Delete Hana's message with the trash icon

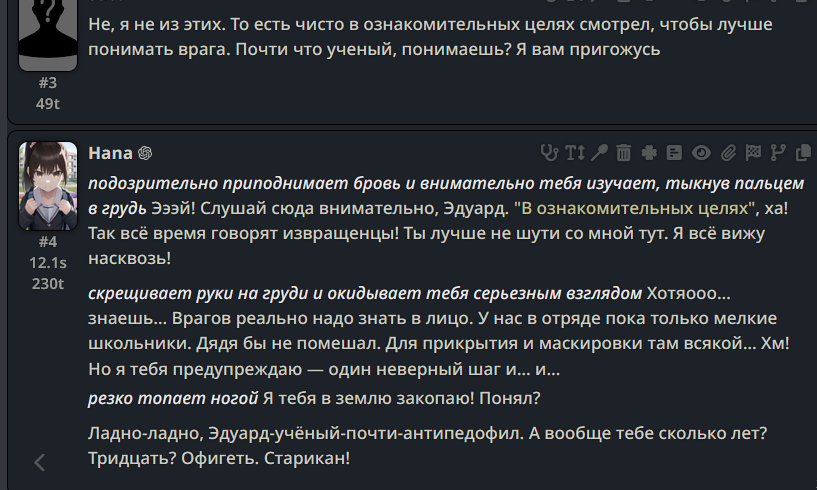pos(624,153)
